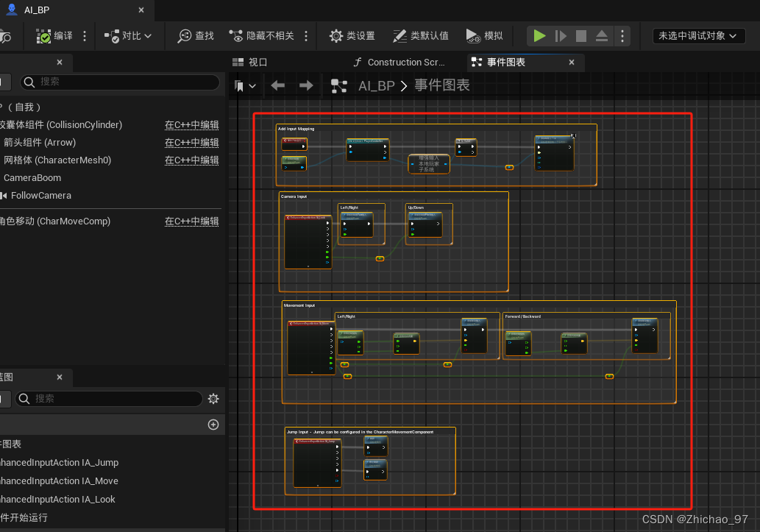Screen dimensions: 760x532
Task: Expand the bookmarks dropdown beside navigation arrows
Action: pos(245,86)
